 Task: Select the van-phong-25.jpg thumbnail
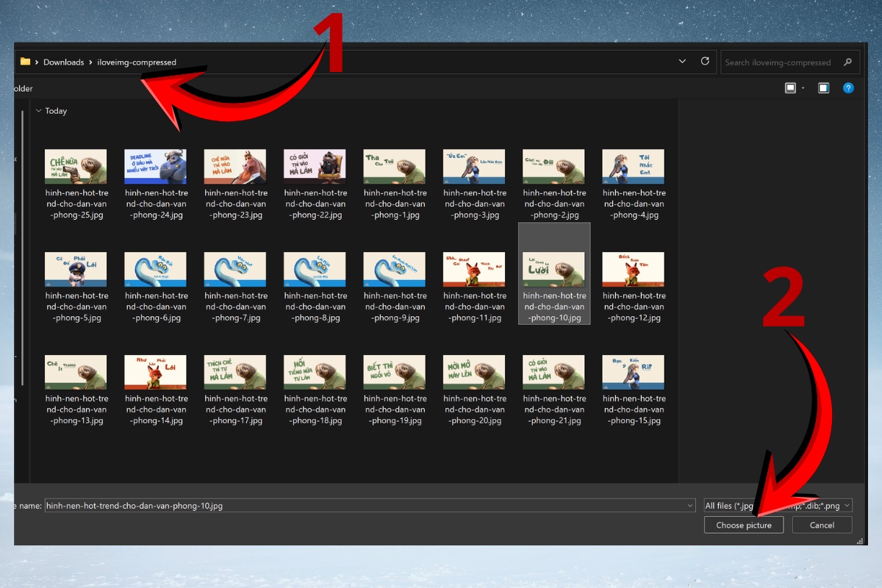(x=76, y=167)
